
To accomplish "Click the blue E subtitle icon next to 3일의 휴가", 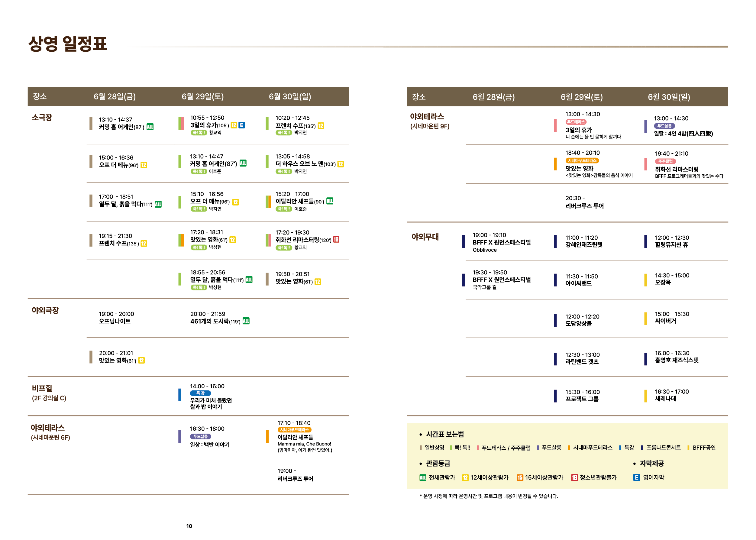I will coord(242,125).
